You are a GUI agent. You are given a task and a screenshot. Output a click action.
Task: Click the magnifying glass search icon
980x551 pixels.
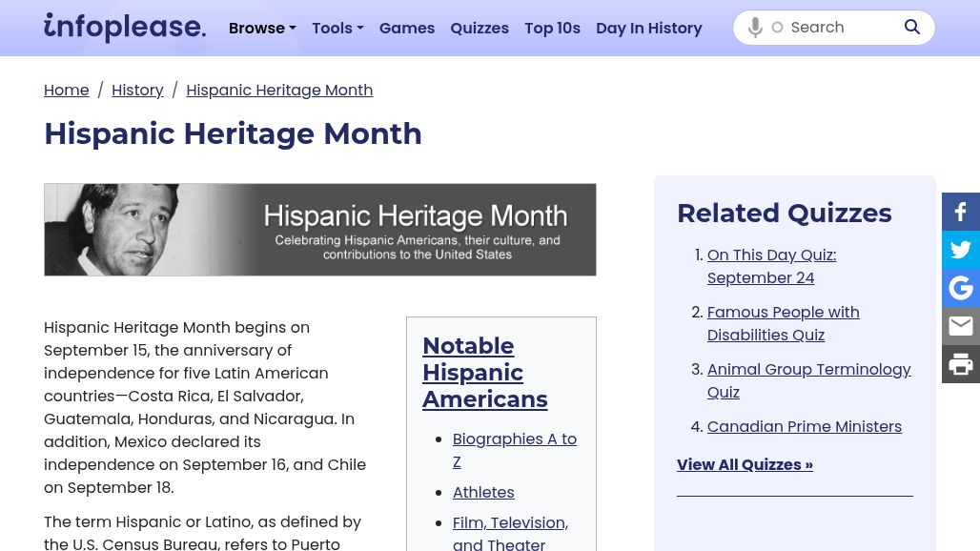(912, 28)
